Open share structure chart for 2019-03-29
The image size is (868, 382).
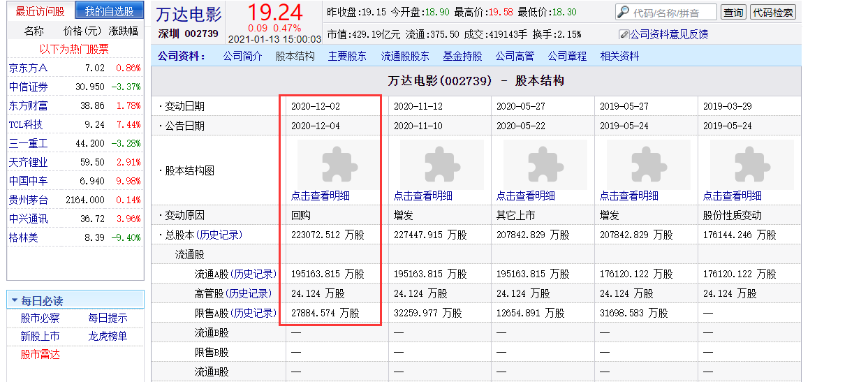751,165
